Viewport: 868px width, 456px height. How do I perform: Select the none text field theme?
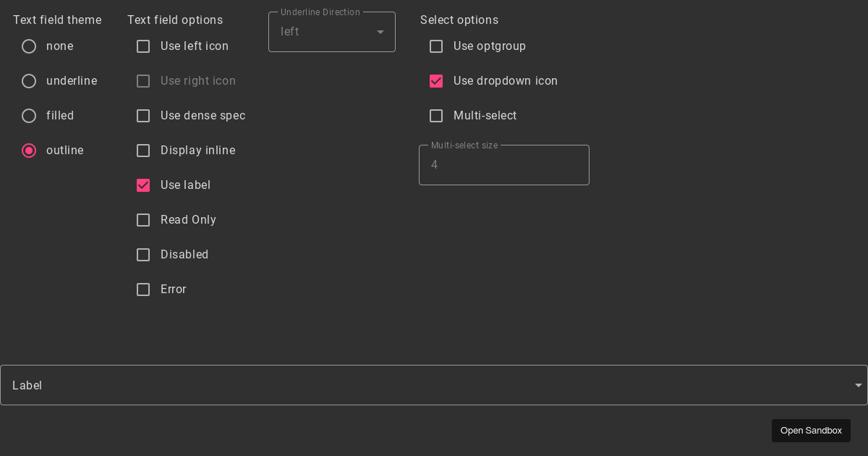(x=29, y=46)
